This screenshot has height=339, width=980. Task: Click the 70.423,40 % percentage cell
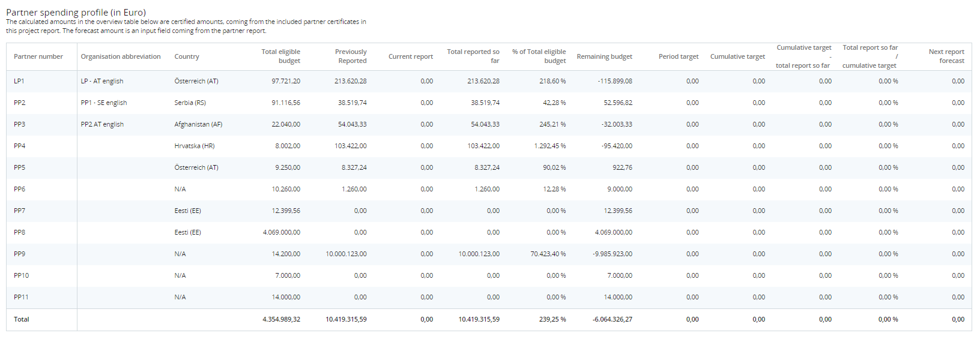point(548,254)
